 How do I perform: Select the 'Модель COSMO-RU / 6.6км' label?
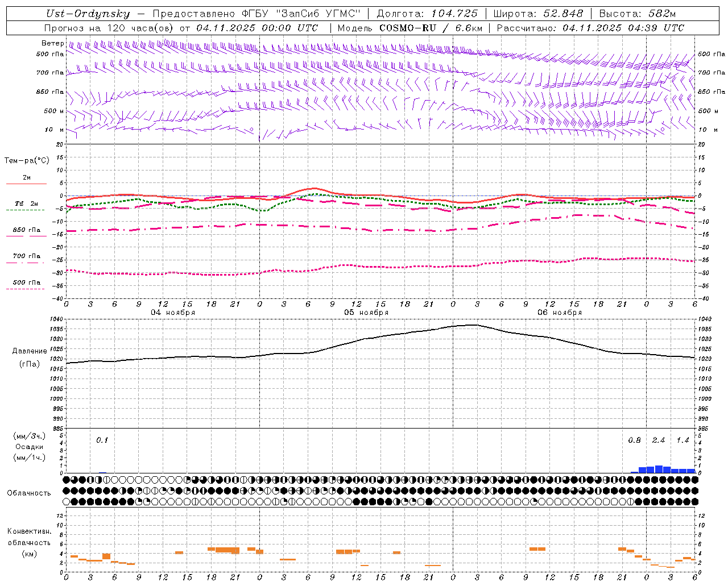[x=410, y=28]
